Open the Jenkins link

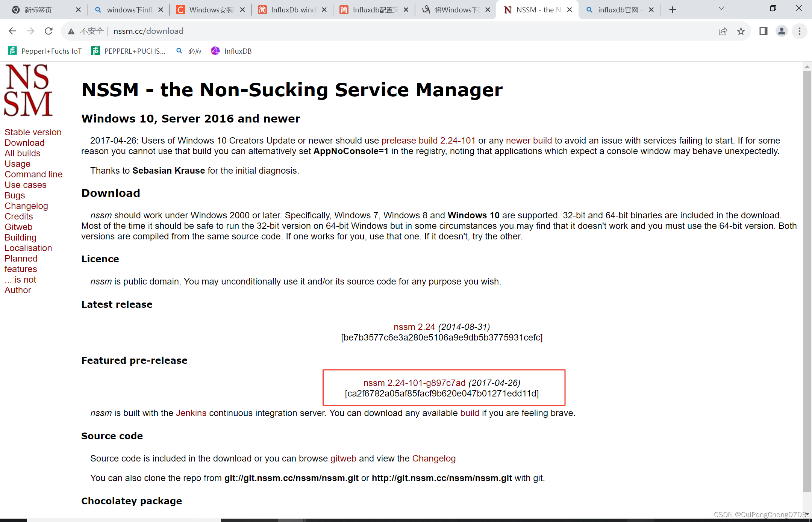coord(191,413)
